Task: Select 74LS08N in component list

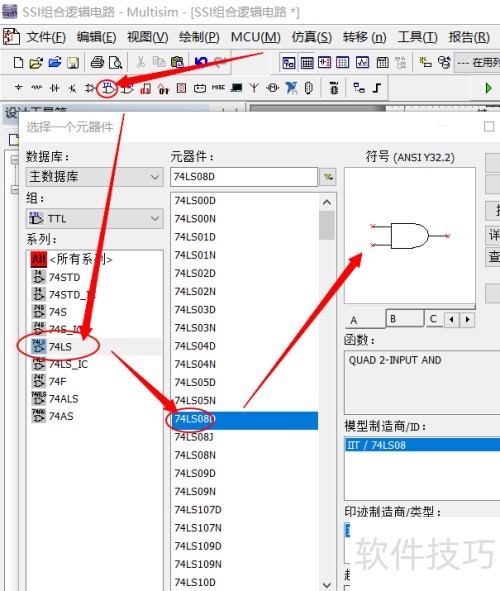Action: (245, 455)
